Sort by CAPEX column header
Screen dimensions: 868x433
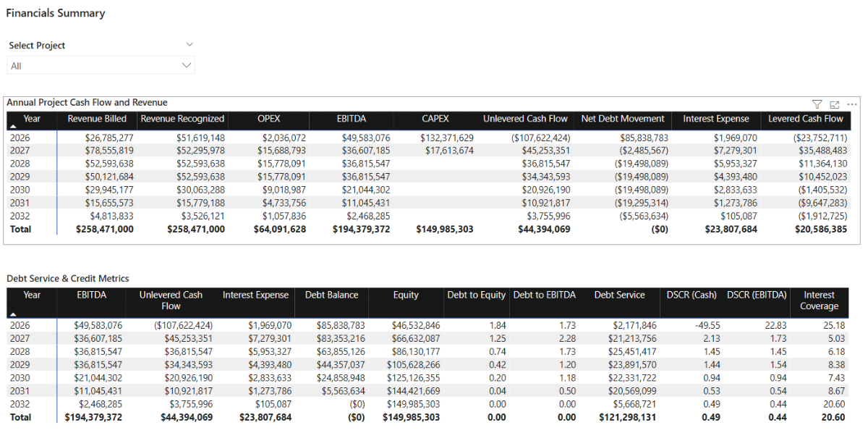435,119
